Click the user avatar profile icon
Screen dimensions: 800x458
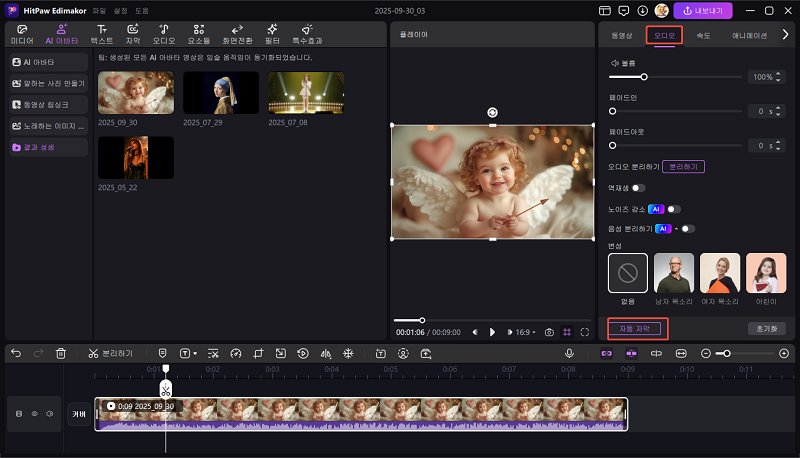coord(662,11)
